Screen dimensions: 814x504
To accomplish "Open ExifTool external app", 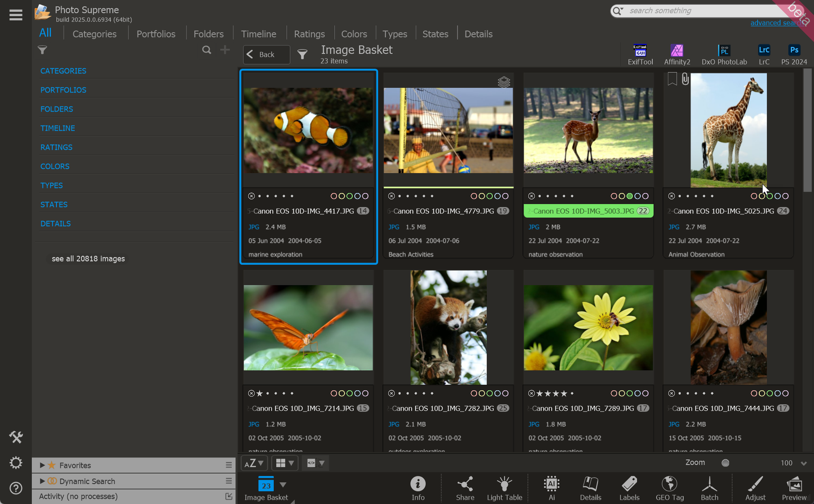I will [640, 55].
